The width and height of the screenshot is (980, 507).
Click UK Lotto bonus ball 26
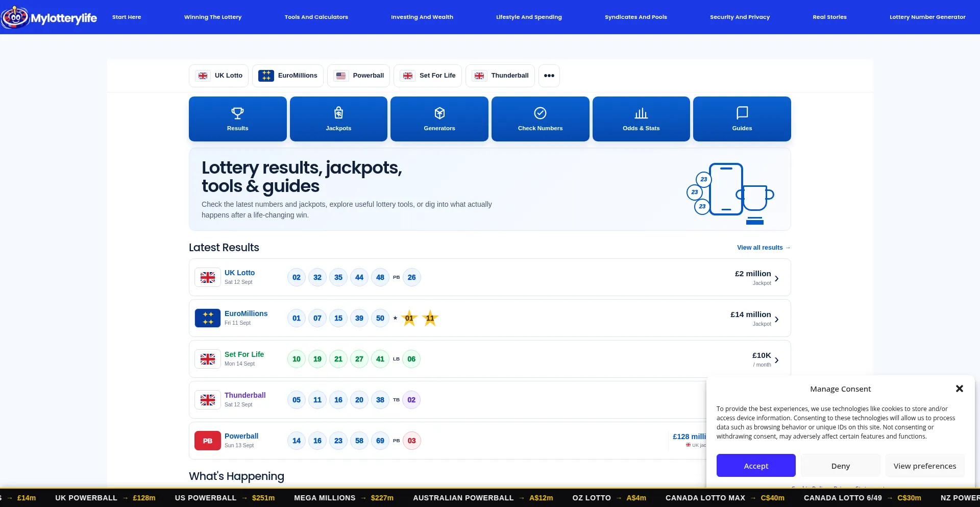[411, 277]
